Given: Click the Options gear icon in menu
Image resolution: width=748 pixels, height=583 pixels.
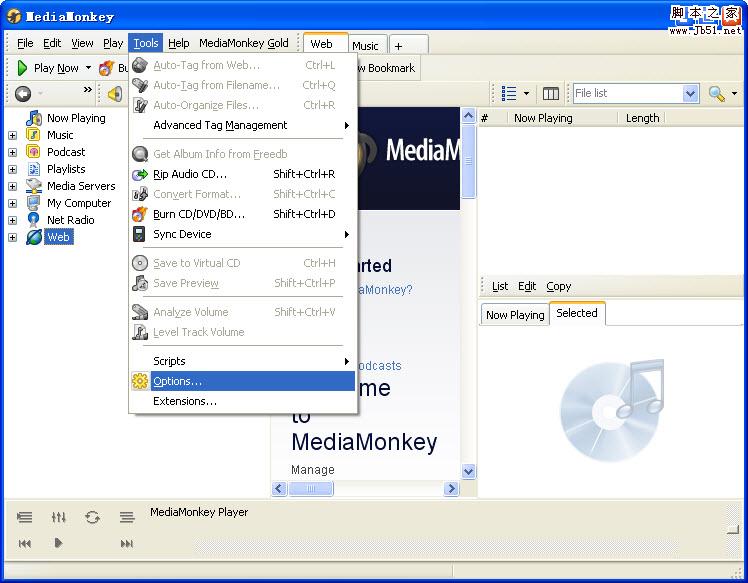Looking at the screenshot, I should 140,381.
